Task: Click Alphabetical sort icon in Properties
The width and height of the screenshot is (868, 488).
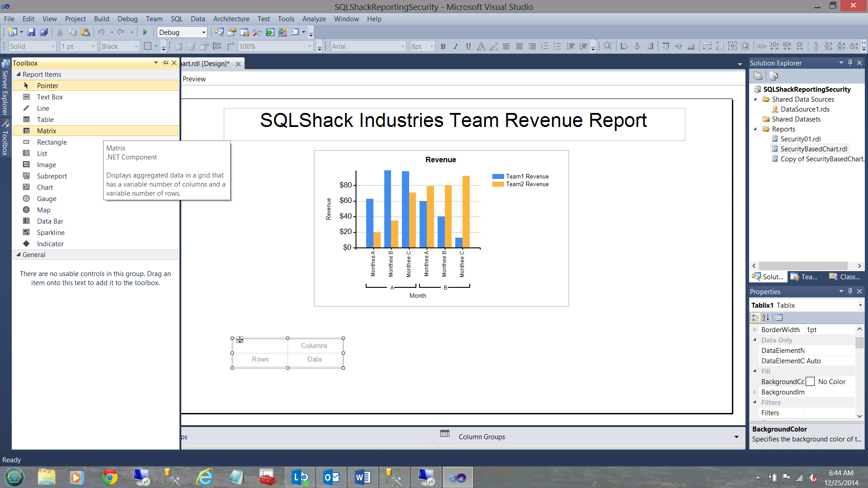Action: pos(766,318)
